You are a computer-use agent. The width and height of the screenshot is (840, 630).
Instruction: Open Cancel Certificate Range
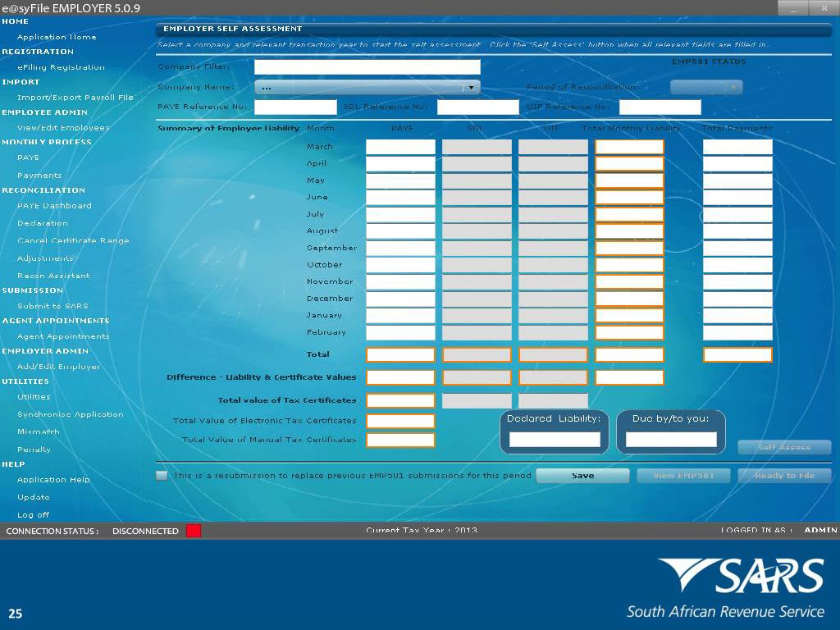click(73, 240)
